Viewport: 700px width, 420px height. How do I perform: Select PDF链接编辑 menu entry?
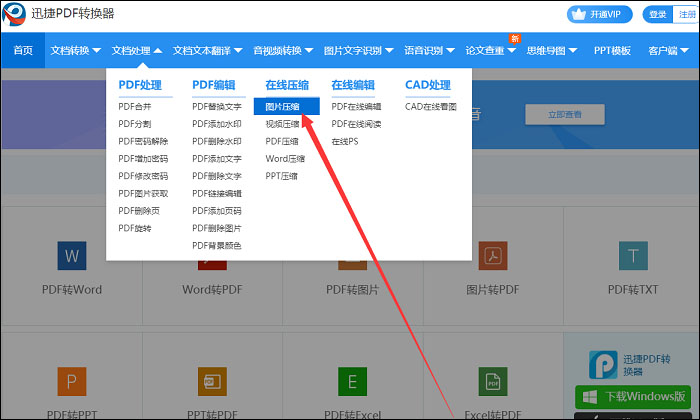pyautogui.click(x=217, y=194)
